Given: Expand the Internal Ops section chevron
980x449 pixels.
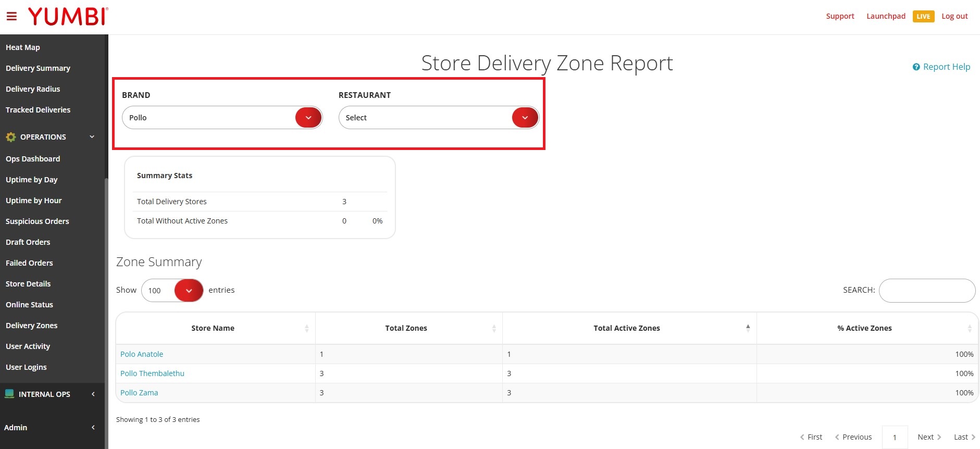Looking at the screenshot, I should [93, 394].
